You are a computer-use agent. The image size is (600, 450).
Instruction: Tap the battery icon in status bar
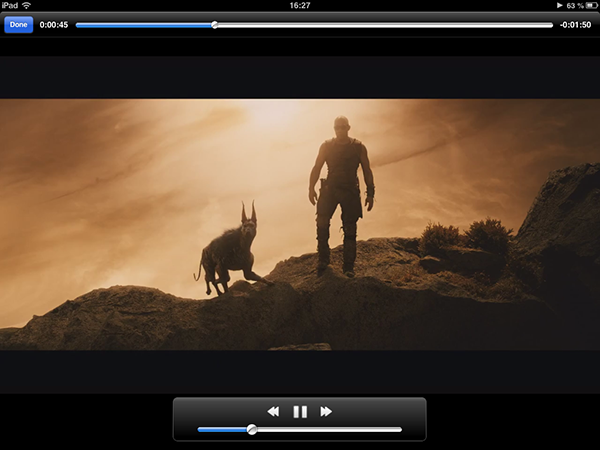point(591,5)
